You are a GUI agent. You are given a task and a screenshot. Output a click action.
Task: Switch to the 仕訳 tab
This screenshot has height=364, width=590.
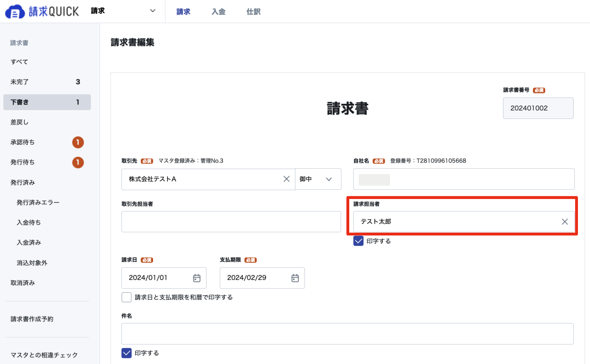(254, 12)
